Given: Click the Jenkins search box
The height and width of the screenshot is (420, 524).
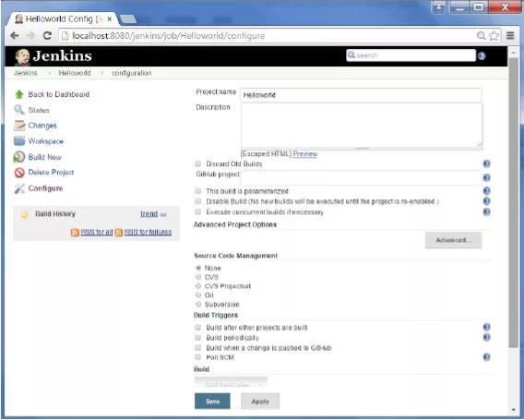Looking at the screenshot, I should (x=411, y=55).
